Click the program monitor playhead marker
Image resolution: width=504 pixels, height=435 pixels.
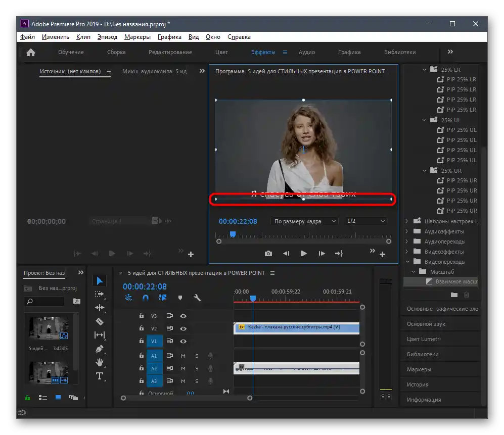click(x=233, y=234)
